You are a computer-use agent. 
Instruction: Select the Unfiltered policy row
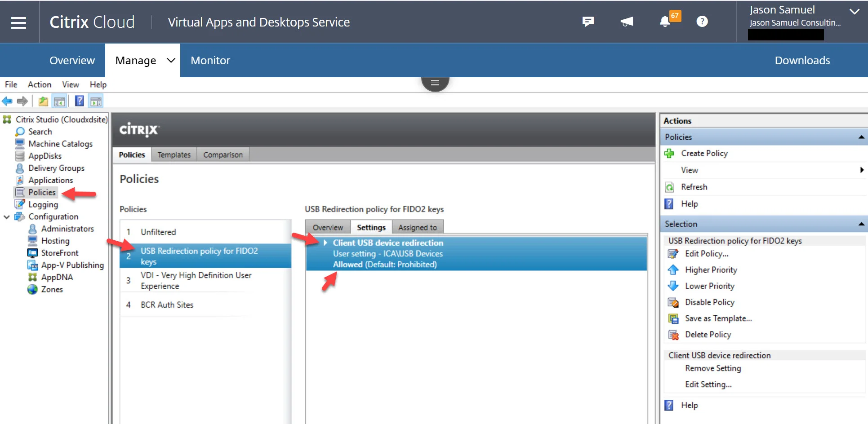pos(205,232)
